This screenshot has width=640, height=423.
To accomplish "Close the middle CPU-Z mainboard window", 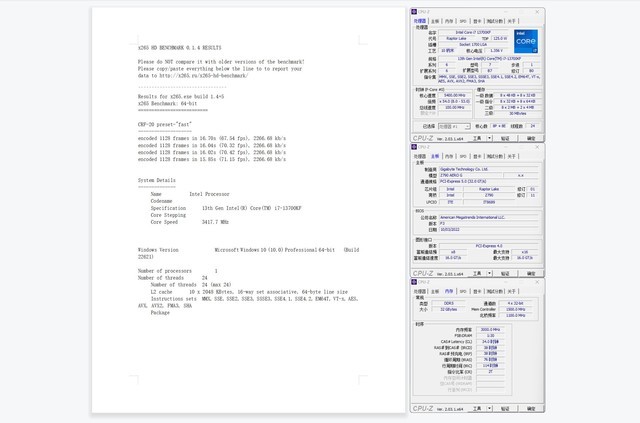I will [537, 147].
